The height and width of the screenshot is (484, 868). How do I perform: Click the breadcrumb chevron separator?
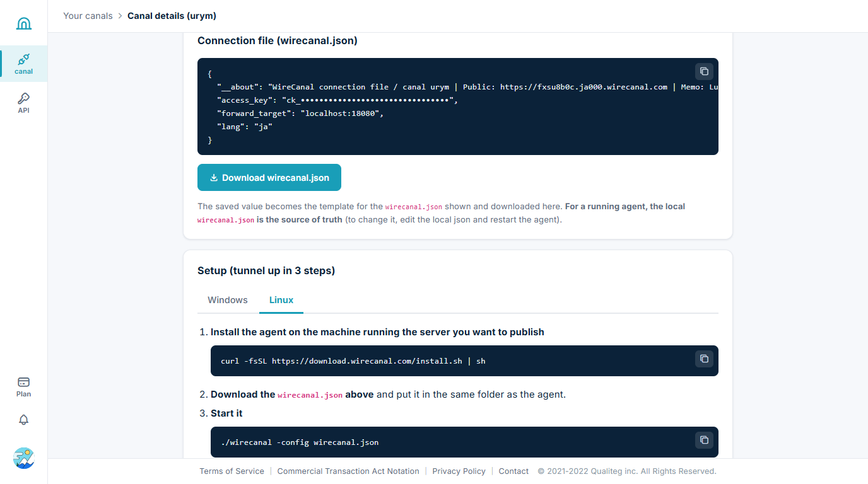tap(120, 16)
